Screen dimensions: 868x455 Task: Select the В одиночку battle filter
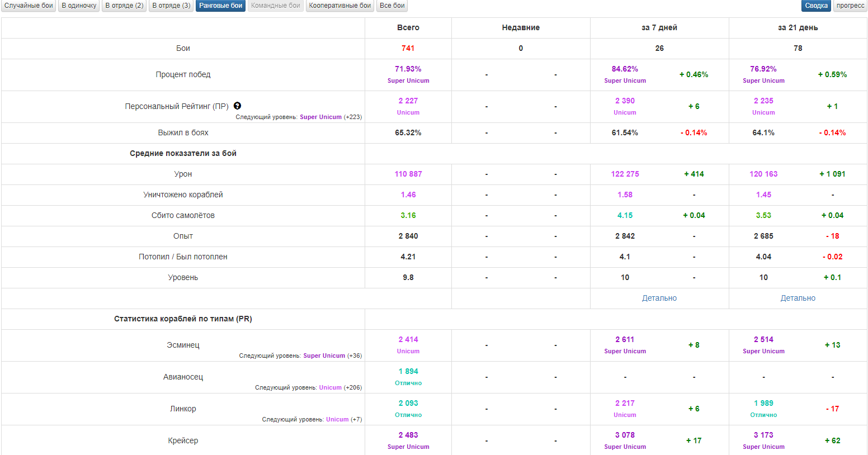coord(79,6)
